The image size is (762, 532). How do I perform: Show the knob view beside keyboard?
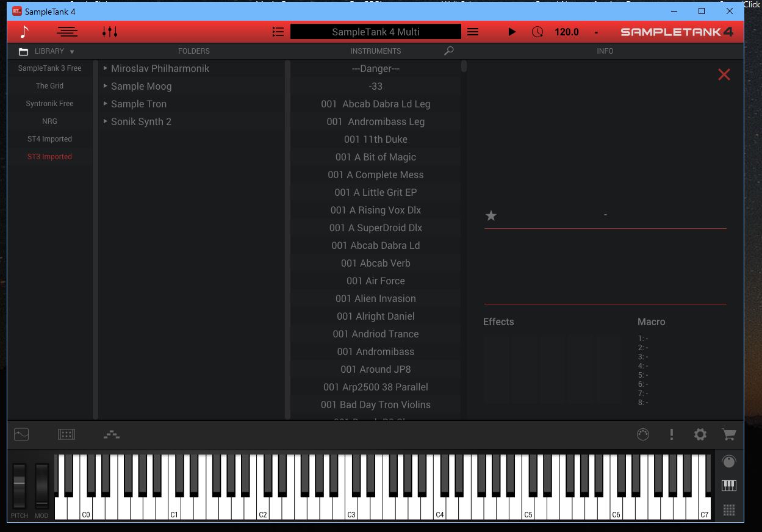(x=729, y=462)
